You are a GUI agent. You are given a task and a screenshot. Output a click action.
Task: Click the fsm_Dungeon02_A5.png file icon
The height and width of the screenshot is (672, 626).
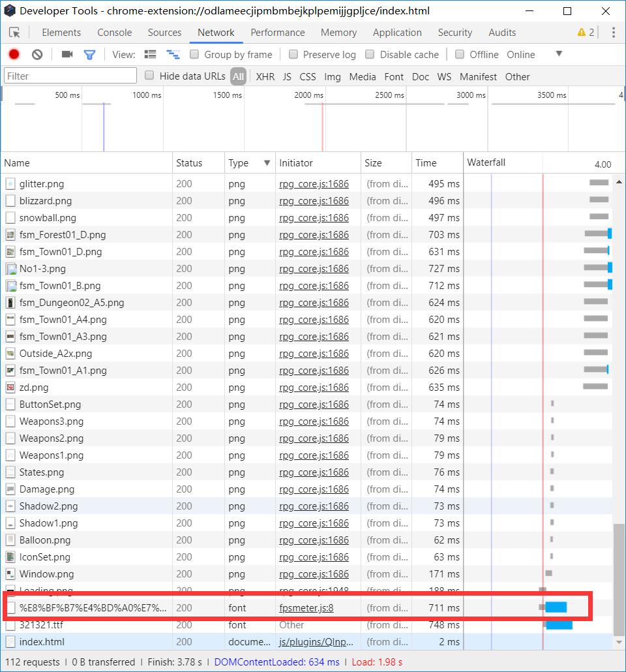pos(10,303)
